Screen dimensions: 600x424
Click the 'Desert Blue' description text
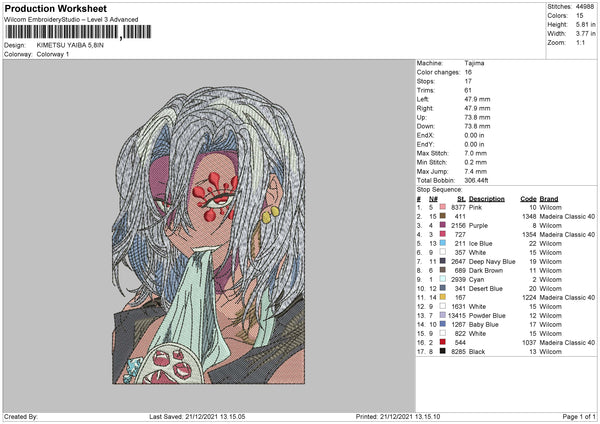tap(486, 289)
